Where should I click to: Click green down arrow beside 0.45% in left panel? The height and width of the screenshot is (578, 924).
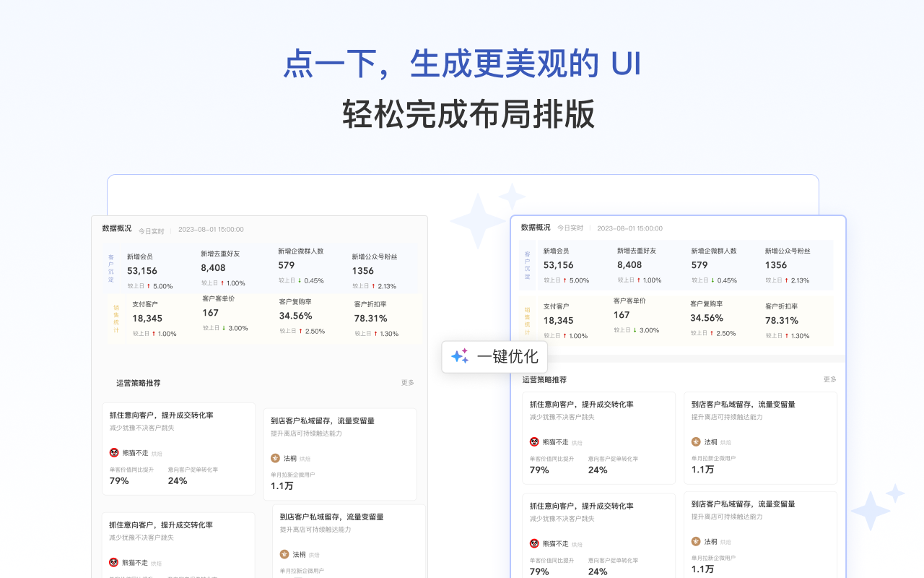tap(300, 280)
